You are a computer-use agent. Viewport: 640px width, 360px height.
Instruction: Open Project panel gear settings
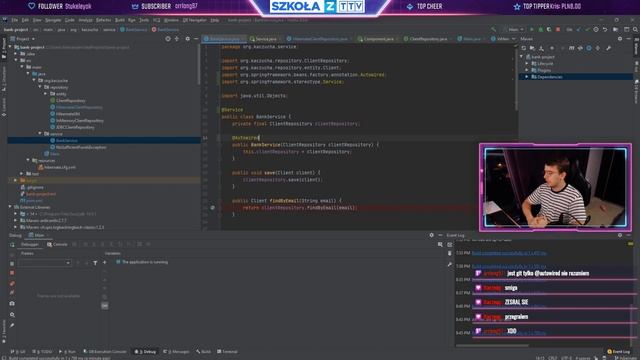tap(187, 39)
